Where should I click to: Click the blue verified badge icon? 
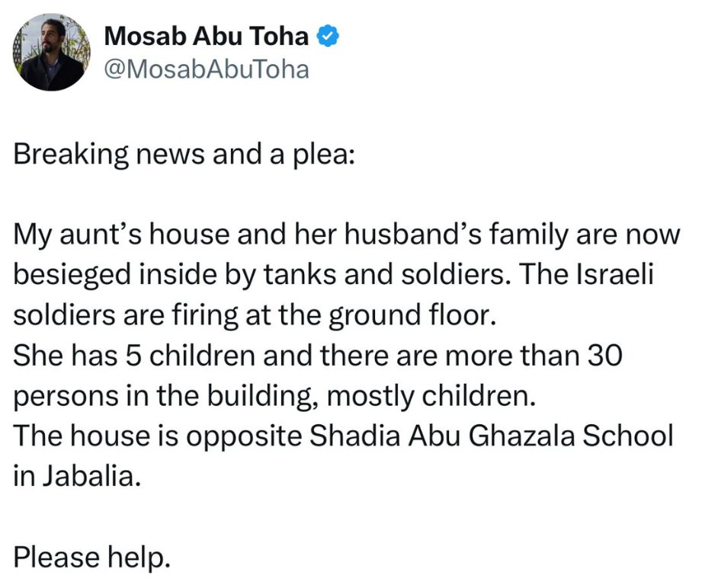pyautogui.click(x=328, y=36)
